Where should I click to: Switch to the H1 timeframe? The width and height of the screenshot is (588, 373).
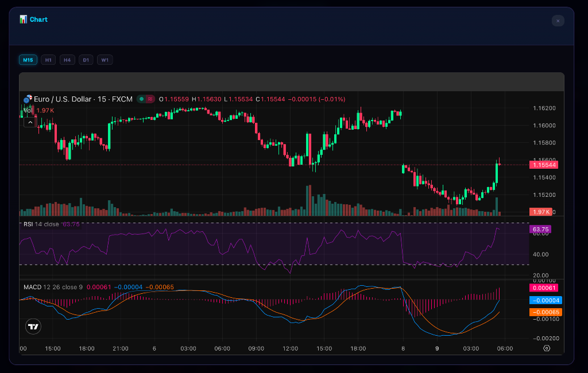click(x=48, y=60)
